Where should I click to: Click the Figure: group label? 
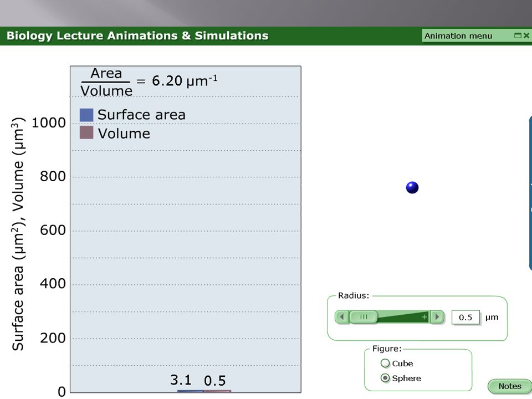(387, 349)
